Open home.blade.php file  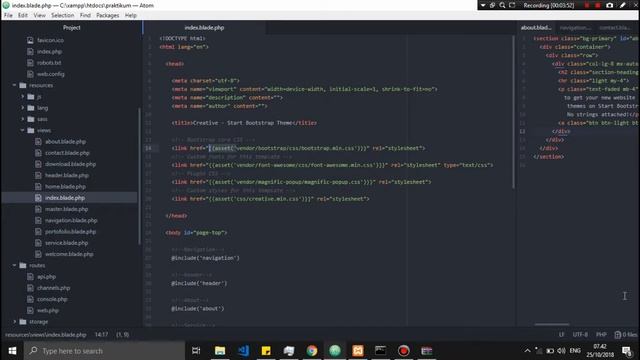point(65,187)
